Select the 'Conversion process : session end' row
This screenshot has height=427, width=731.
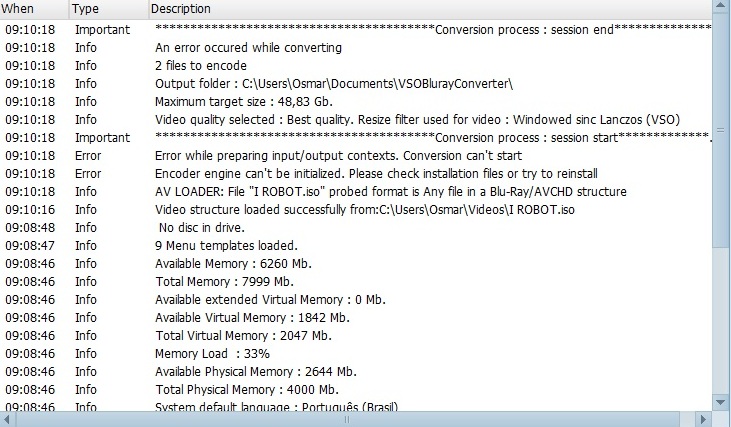[x=356, y=30]
